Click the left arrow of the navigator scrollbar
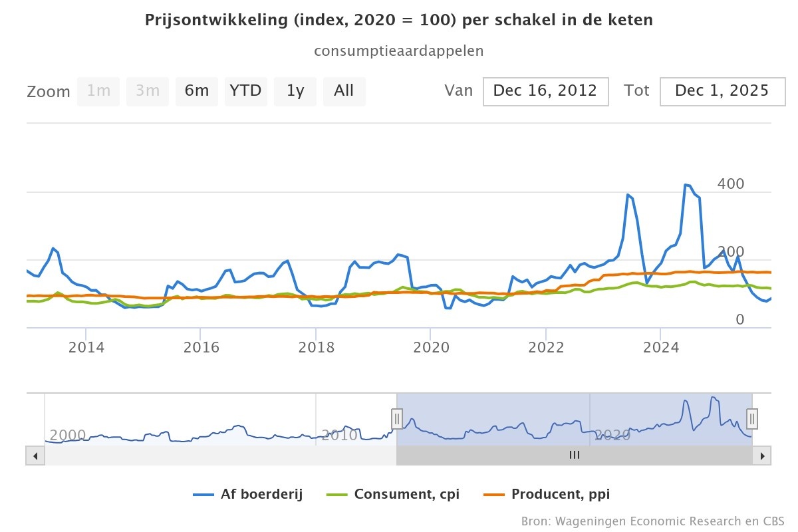Viewport: 798px width, 532px height. coord(34,456)
